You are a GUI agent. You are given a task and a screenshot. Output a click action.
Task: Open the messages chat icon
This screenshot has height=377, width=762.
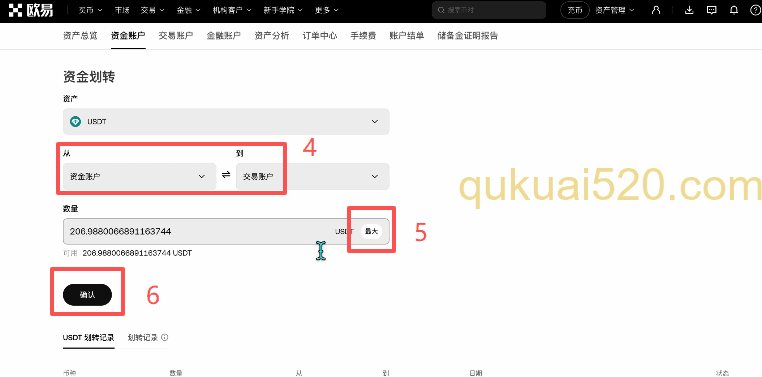tap(711, 10)
